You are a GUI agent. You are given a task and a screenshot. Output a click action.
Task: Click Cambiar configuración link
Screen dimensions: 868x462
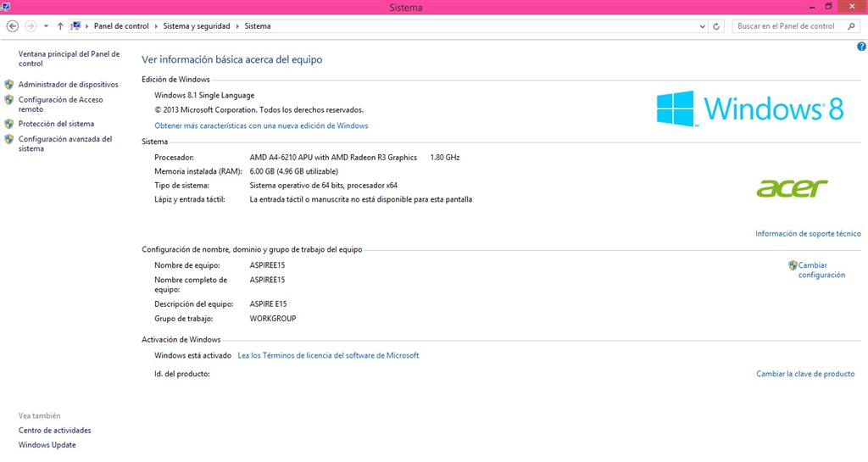pos(821,270)
